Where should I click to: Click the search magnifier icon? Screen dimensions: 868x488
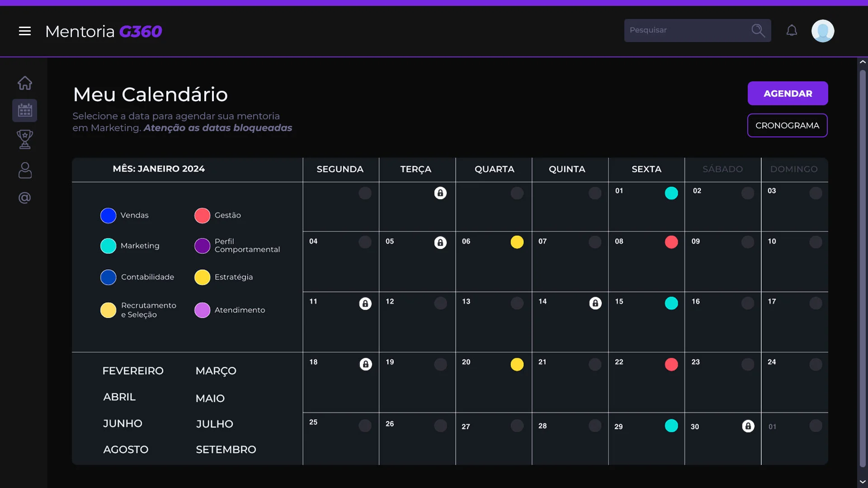[758, 30]
